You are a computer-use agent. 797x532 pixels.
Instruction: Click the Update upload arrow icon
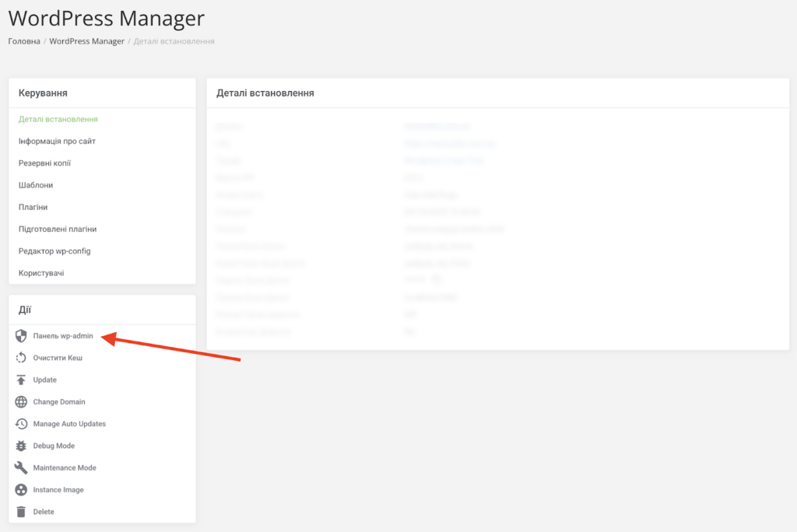(21, 380)
